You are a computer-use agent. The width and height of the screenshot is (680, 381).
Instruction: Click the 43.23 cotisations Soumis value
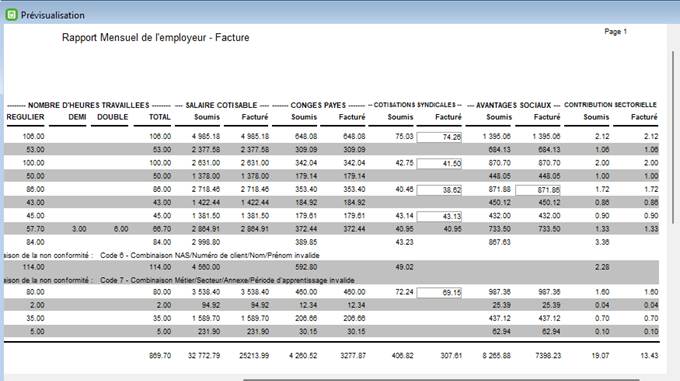pyautogui.click(x=404, y=242)
